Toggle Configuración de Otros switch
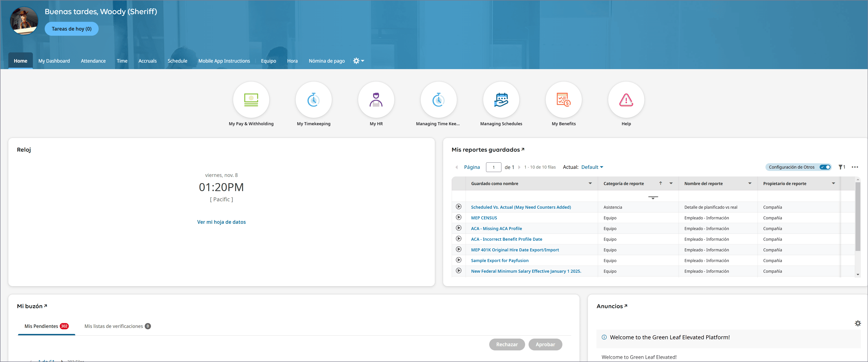 [x=825, y=167]
